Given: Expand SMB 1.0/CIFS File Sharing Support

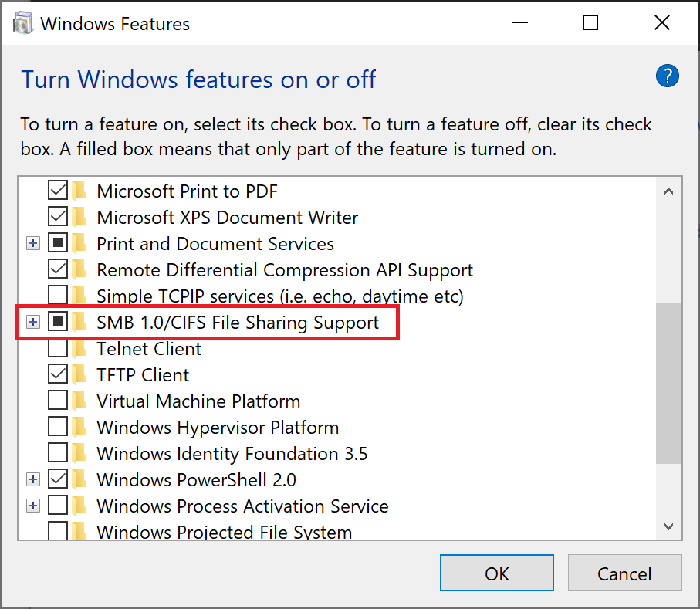Looking at the screenshot, I should pyautogui.click(x=32, y=322).
